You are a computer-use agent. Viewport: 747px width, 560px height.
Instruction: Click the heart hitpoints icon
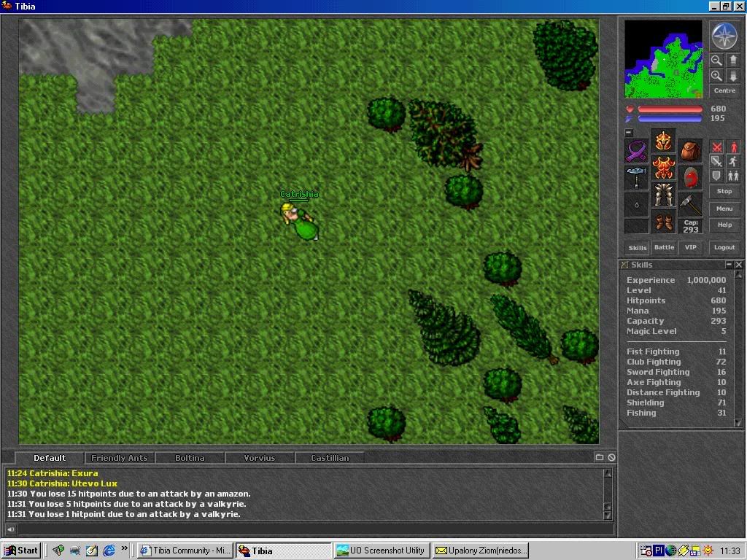(x=630, y=109)
